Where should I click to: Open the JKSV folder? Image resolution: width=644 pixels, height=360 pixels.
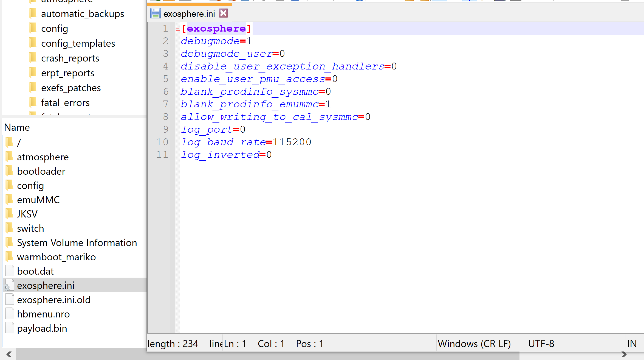tap(27, 214)
